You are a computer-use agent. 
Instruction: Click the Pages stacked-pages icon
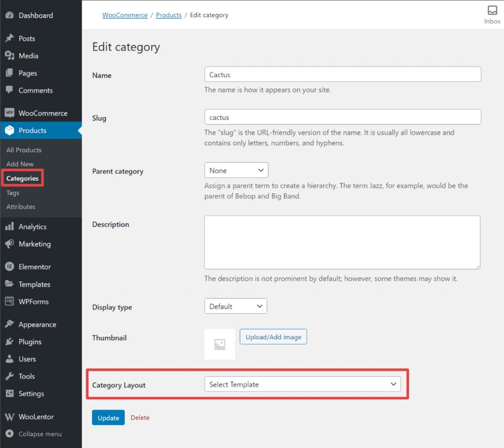coord(10,73)
